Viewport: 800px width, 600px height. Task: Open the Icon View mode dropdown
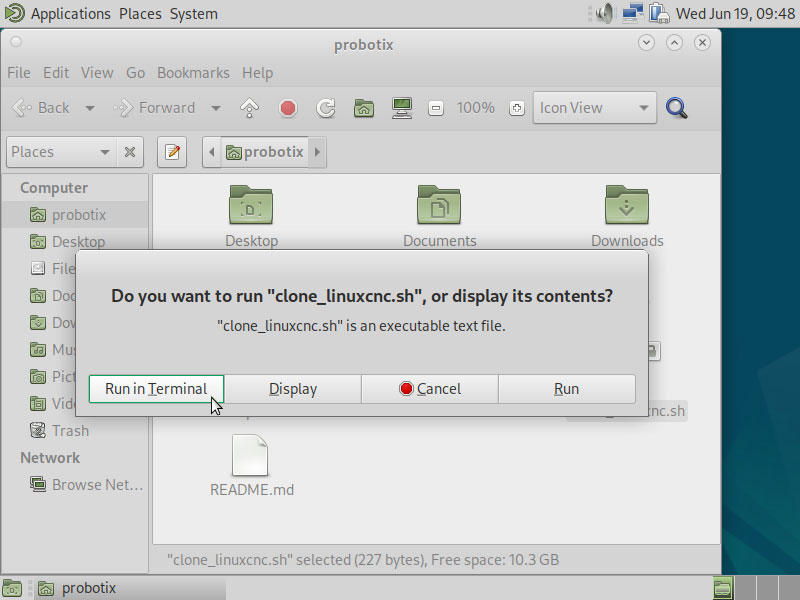click(x=595, y=108)
